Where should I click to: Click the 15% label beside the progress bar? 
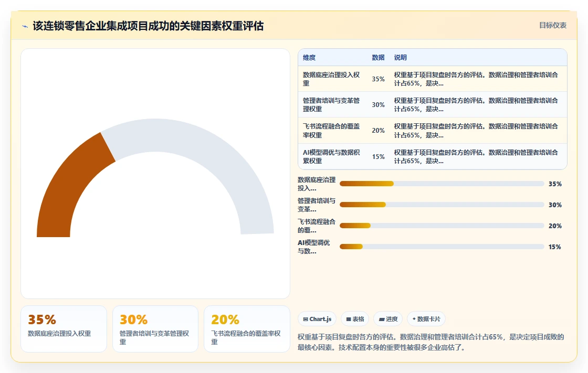coord(555,247)
